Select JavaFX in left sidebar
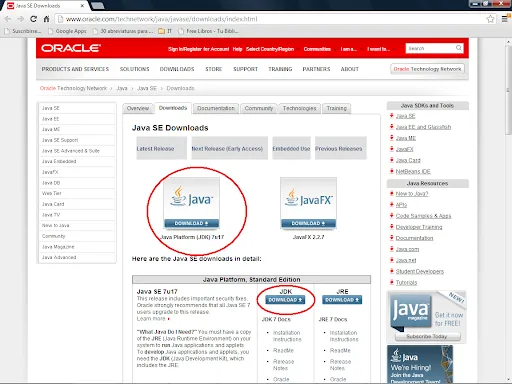This screenshot has width=512, height=384. pos(77,172)
